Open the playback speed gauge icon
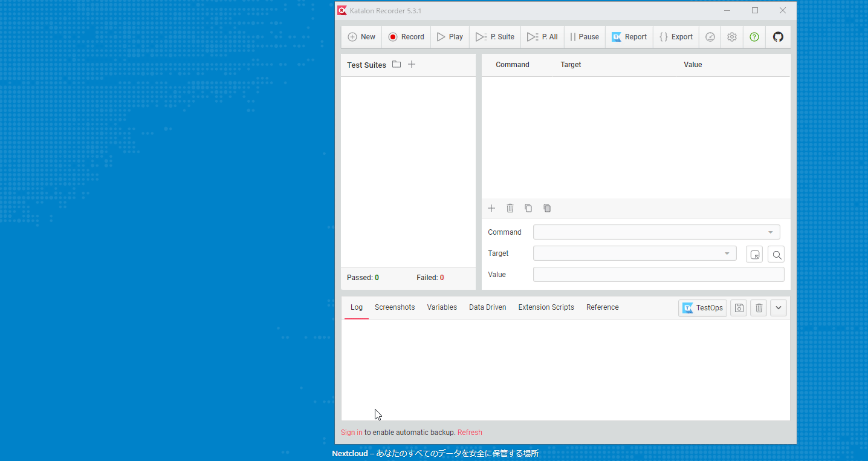The width and height of the screenshot is (868, 461). pyautogui.click(x=710, y=37)
